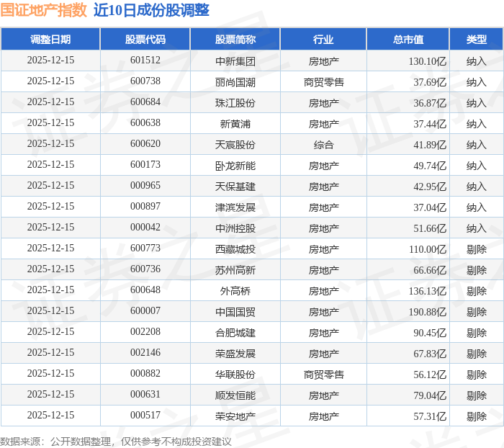Click stock name 荣安地产
Viewport: 504px width, 448px height.
tap(235, 416)
